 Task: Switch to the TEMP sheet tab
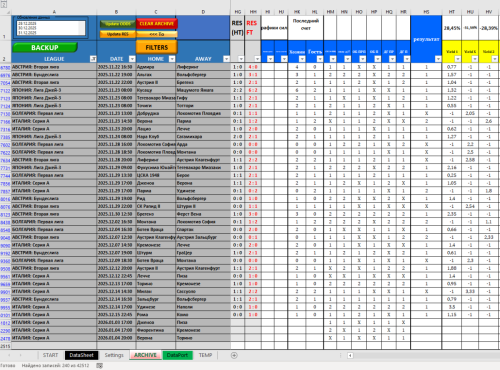pyautogui.click(x=205, y=355)
